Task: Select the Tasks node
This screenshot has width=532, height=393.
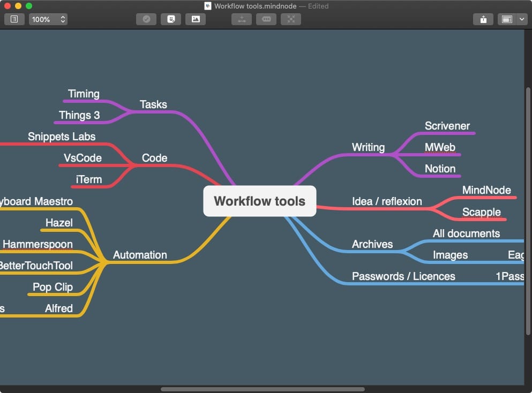Action: [153, 104]
